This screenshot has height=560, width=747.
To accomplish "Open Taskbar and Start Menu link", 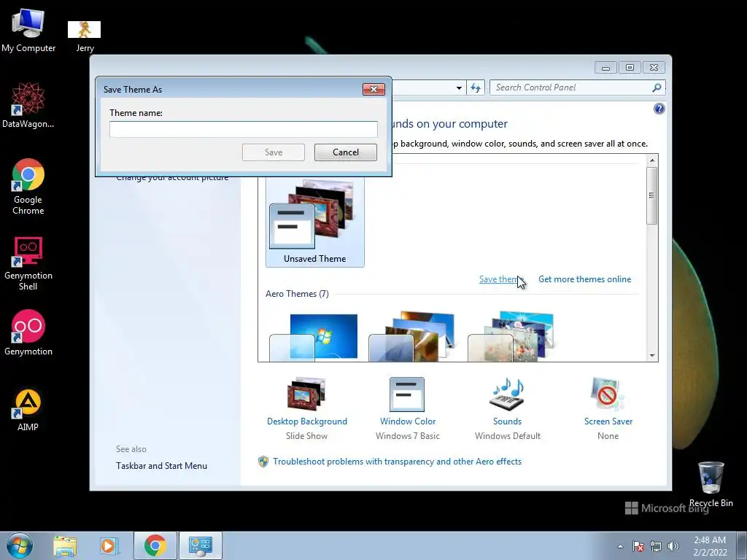I will pyautogui.click(x=161, y=466).
